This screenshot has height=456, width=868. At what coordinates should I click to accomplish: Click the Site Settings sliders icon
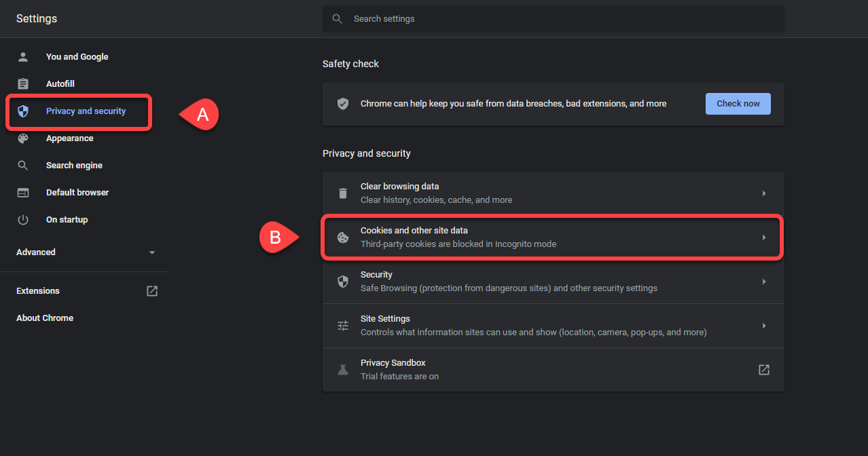(343, 326)
